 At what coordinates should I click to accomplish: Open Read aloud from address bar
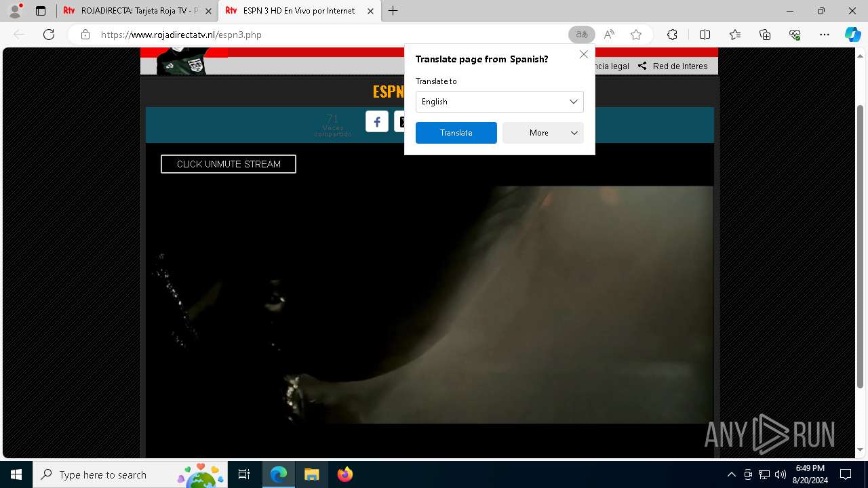(x=609, y=35)
